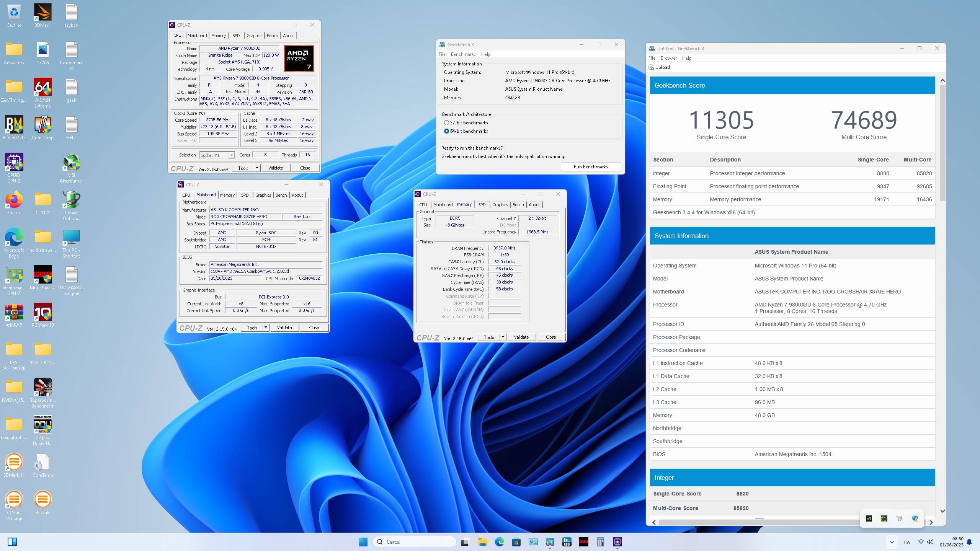Open the 3DMark Vantage shortcut
Screen dimensions: 980x551
(14, 505)
